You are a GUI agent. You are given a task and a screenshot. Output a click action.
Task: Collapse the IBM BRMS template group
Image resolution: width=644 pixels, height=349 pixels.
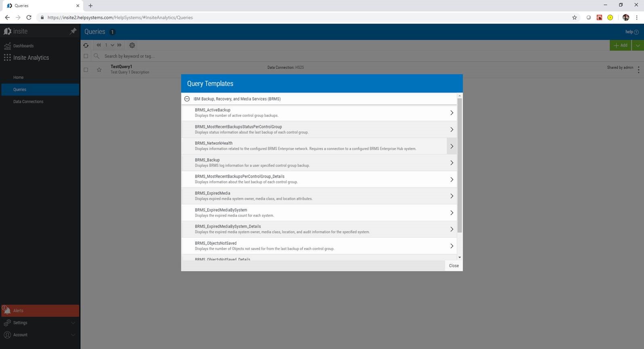coord(187,99)
